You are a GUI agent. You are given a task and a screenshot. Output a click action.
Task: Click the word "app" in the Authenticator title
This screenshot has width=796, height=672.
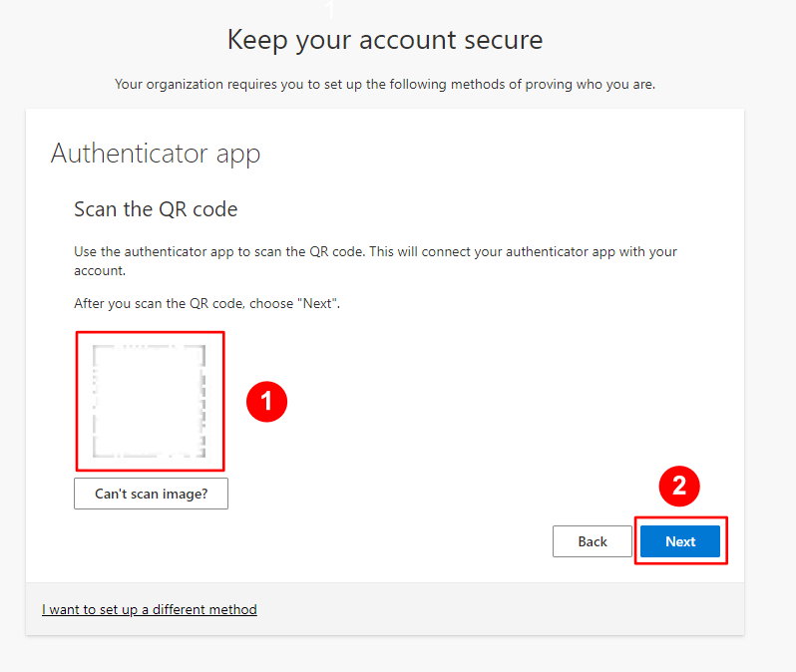tap(237, 154)
